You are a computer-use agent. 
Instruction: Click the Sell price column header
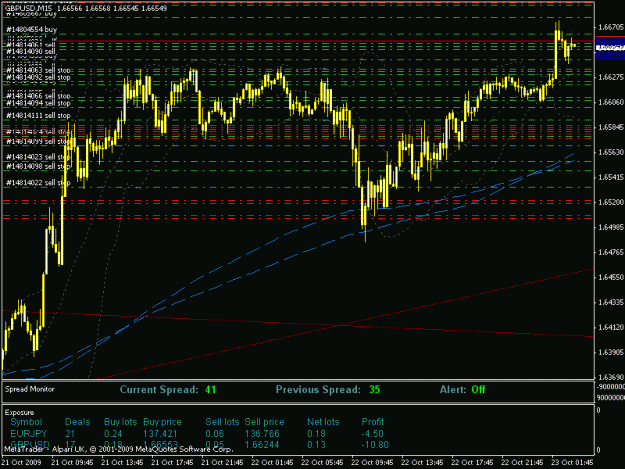(x=264, y=422)
